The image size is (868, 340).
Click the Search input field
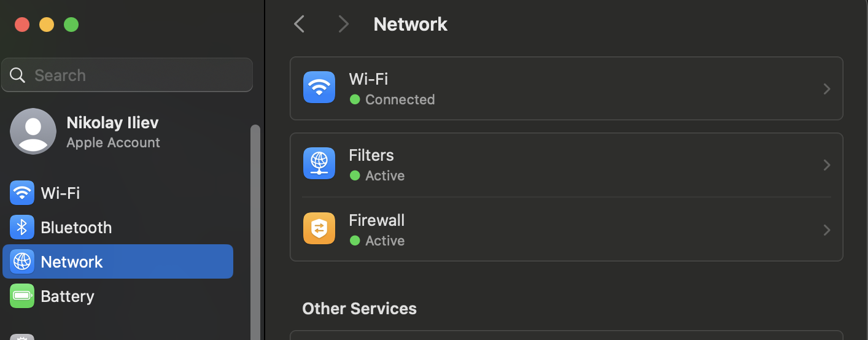pos(135,75)
